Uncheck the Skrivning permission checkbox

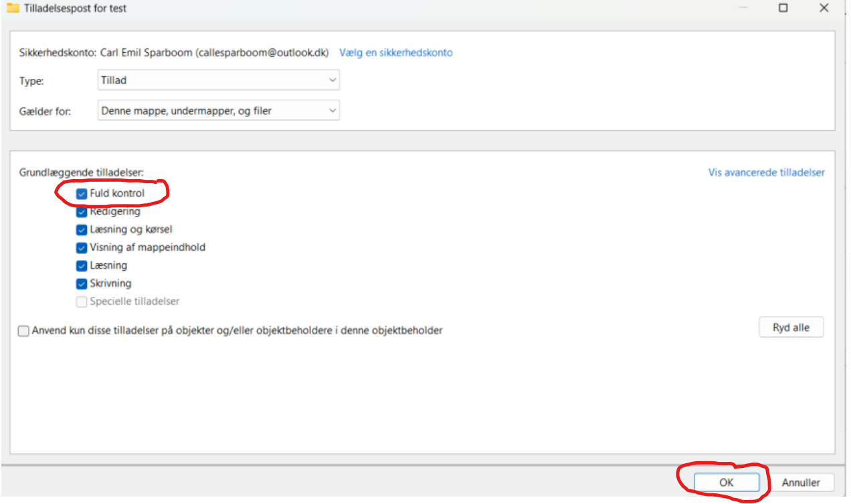82,284
